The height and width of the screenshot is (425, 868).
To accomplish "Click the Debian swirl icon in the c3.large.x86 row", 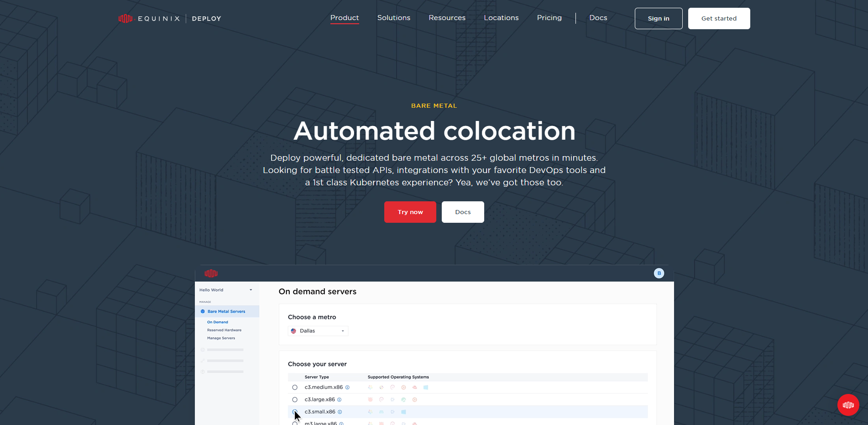I will click(x=381, y=399).
